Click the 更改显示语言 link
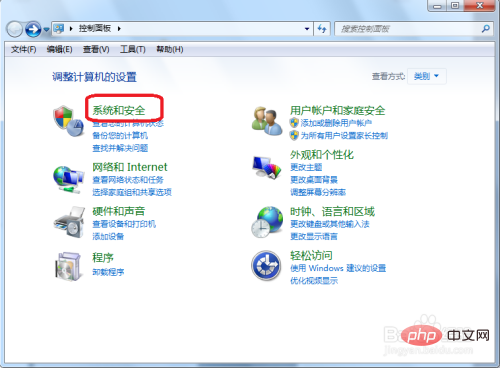This screenshot has height=368, width=500. pyautogui.click(x=314, y=236)
